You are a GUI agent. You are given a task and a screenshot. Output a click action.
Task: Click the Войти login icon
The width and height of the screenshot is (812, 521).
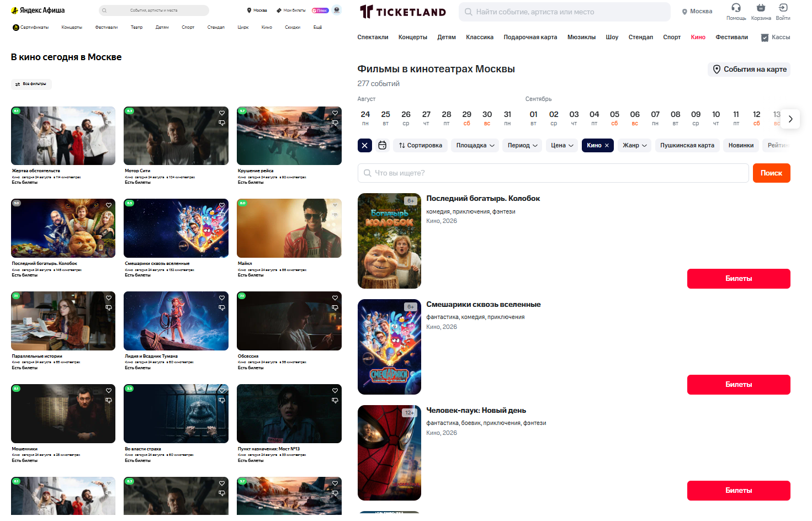(783, 8)
